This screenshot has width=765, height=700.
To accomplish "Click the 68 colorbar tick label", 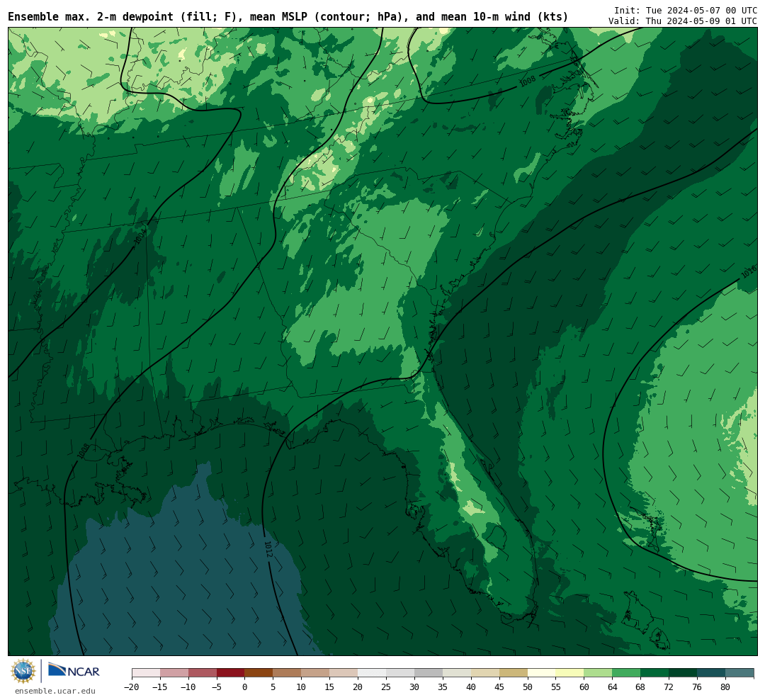I will 641,687.
